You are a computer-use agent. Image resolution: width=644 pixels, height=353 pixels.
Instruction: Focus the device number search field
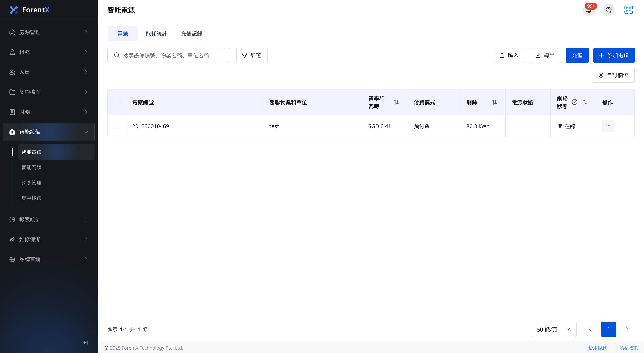coord(168,55)
